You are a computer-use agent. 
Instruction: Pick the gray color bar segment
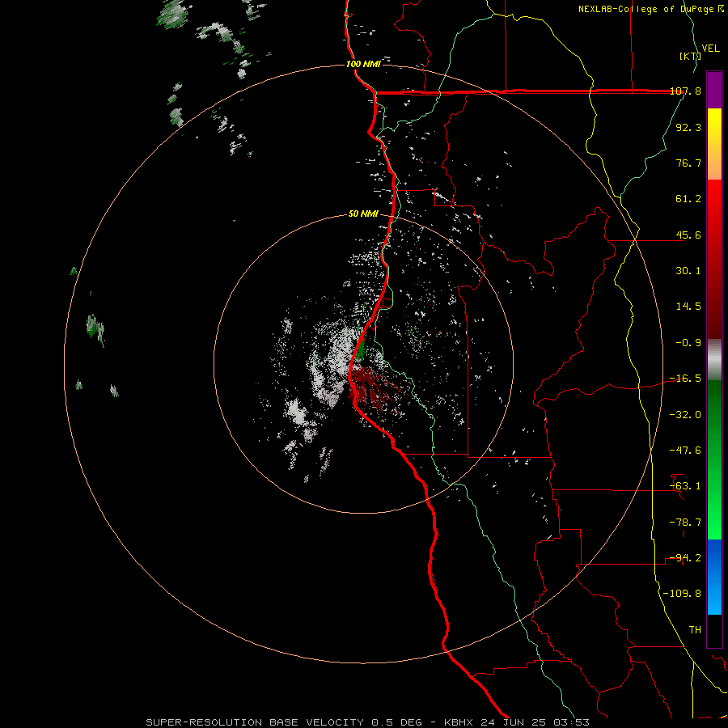pos(714,360)
